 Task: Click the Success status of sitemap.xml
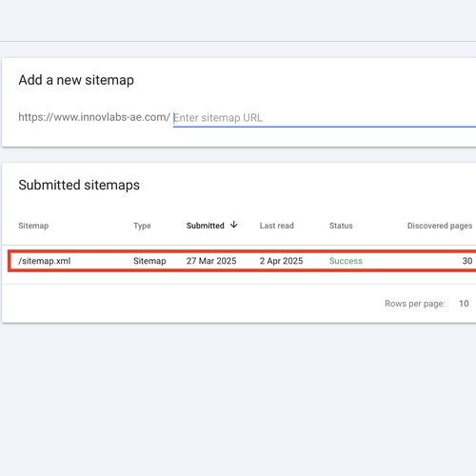(346, 261)
